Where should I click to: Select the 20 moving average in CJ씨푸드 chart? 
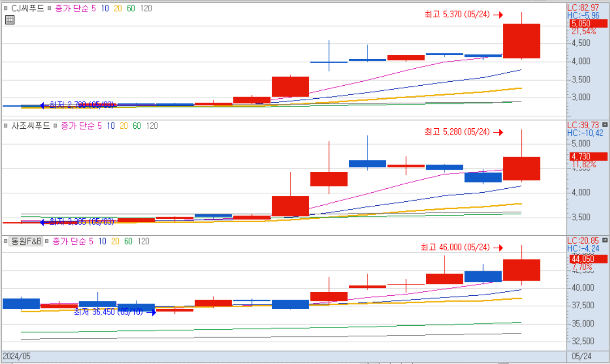tap(118, 8)
